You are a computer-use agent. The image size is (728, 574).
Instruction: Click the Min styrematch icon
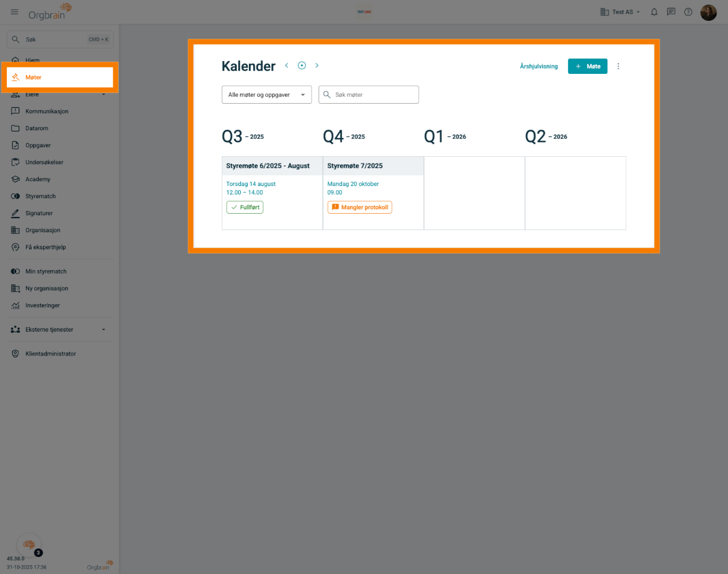pos(15,272)
